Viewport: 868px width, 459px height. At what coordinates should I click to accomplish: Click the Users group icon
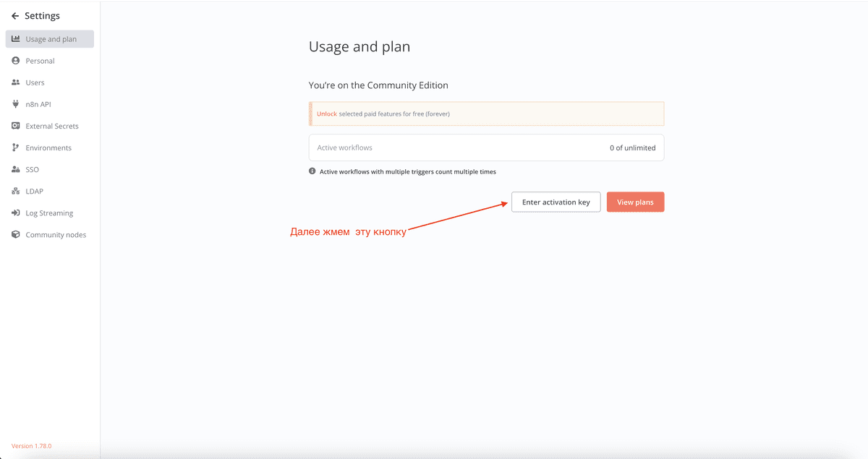16,82
